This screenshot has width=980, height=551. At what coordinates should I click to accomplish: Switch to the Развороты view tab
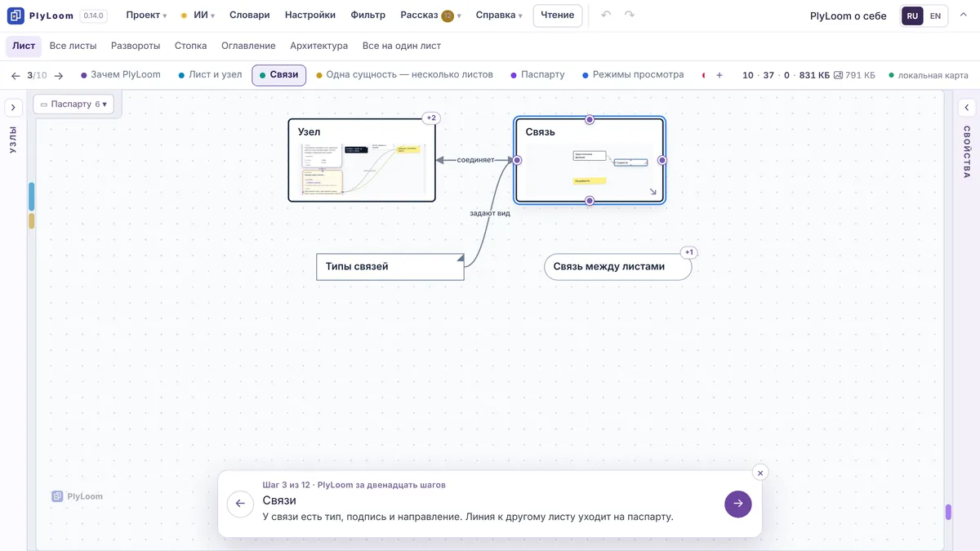(136, 46)
